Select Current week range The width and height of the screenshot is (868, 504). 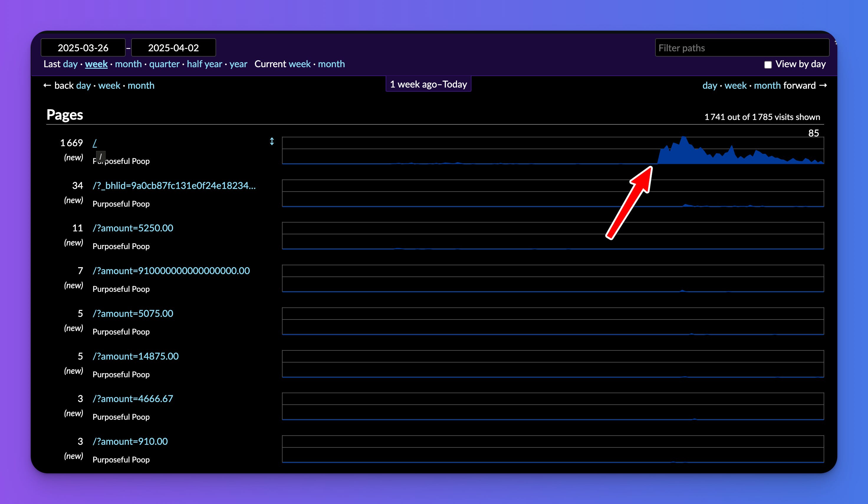(300, 64)
